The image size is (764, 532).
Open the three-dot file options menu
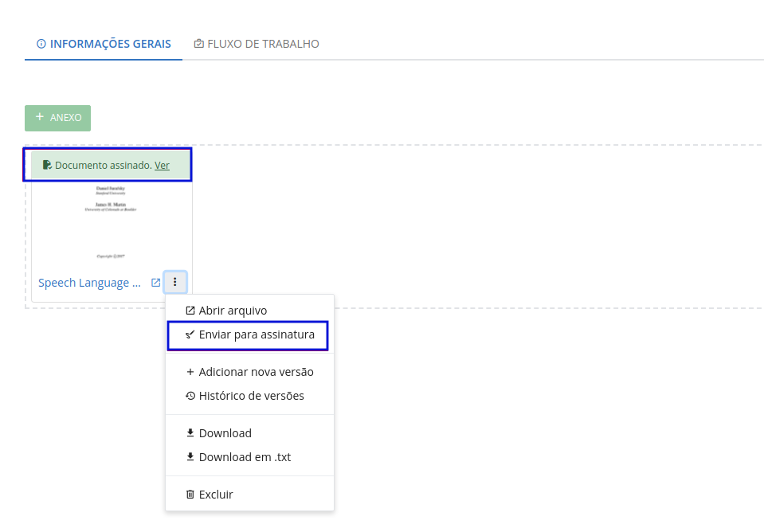coord(175,282)
